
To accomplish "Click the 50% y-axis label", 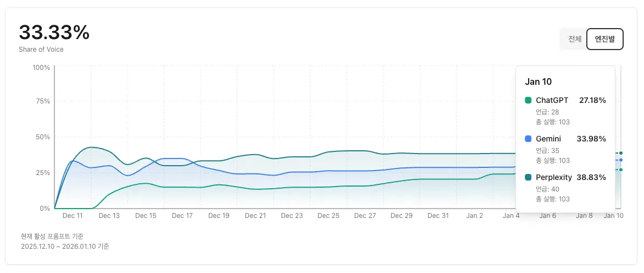I will pos(43,137).
